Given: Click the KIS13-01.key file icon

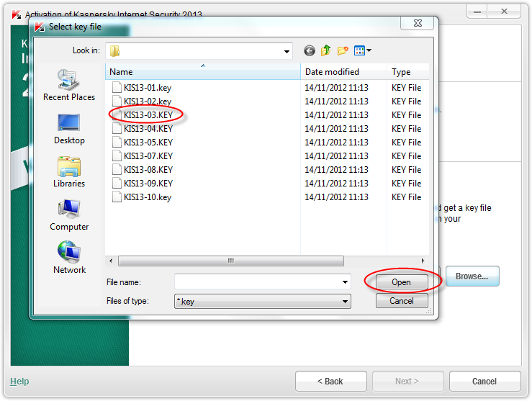Looking at the screenshot, I should click(x=117, y=88).
